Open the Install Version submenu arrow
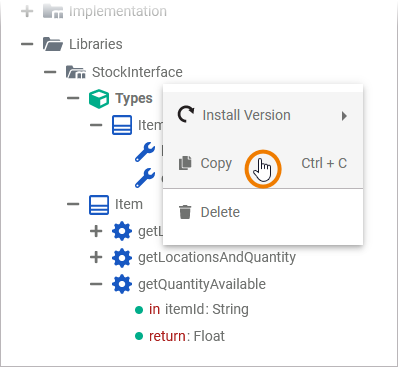This screenshot has width=398, height=367. (344, 116)
